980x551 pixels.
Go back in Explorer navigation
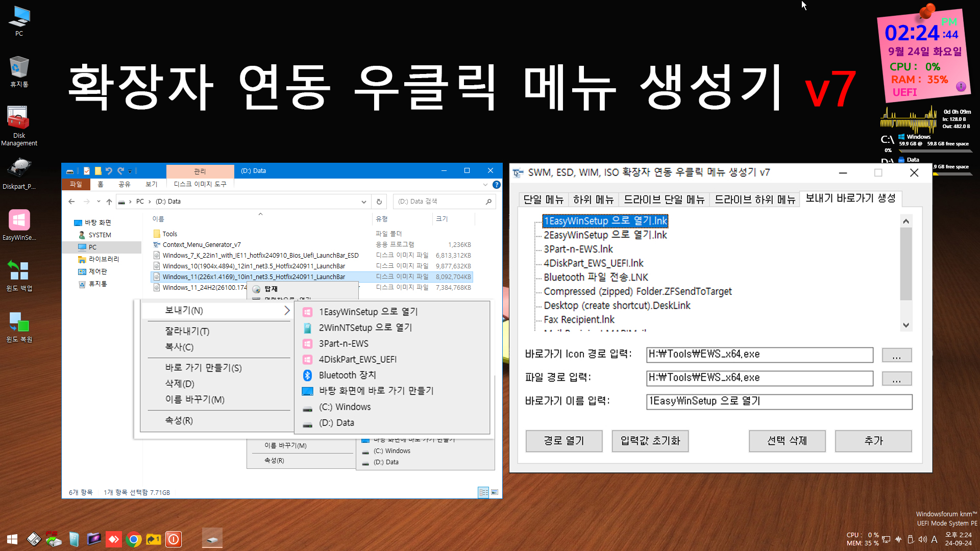coord(71,202)
